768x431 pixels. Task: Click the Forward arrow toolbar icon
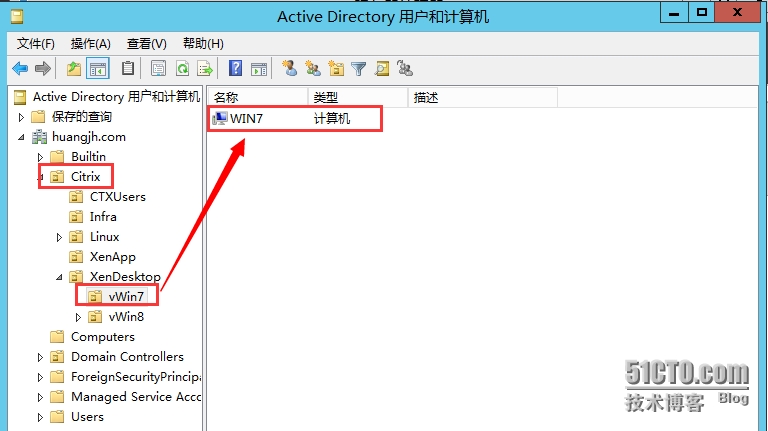coord(43,69)
